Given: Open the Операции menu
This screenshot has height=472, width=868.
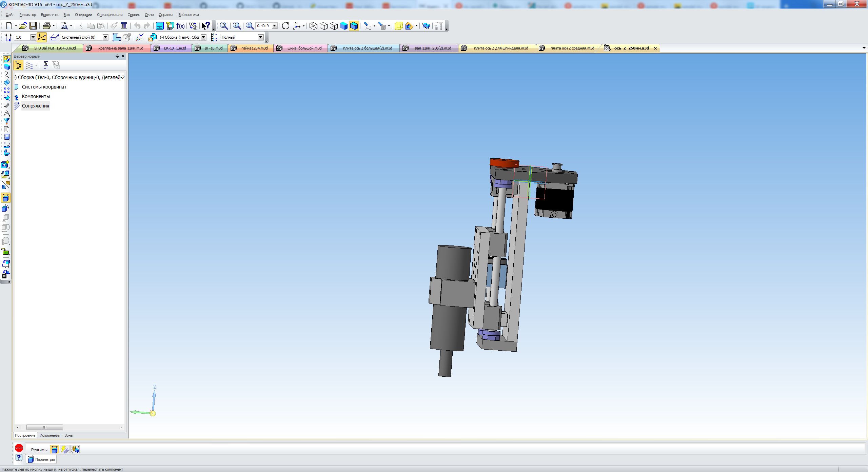Looking at the screenshot, I should coord(83,15).
